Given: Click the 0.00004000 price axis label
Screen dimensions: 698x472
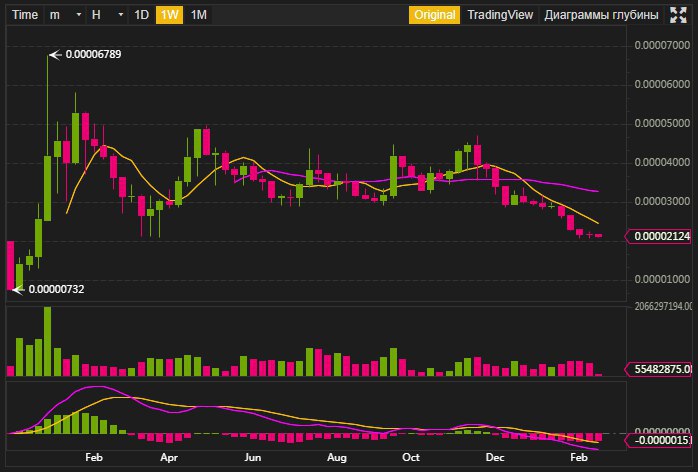Looking at the screenshot, I should 662,163.
